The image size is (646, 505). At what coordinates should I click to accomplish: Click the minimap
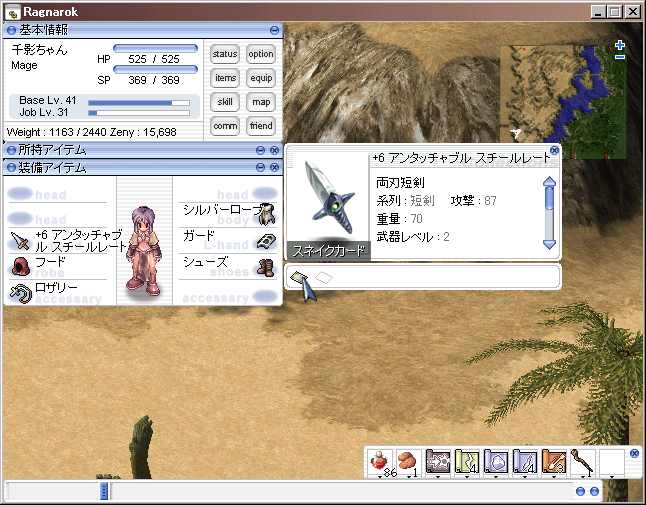564,102
